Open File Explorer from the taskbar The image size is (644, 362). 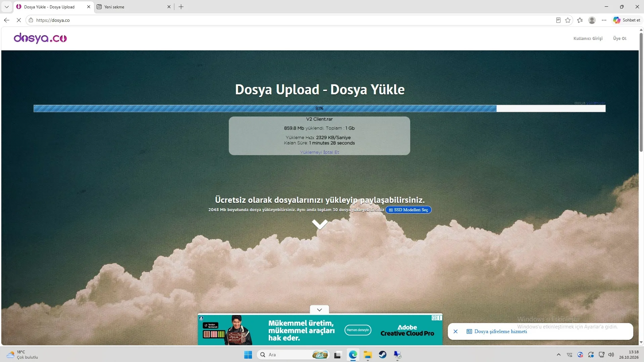point(368,355)
